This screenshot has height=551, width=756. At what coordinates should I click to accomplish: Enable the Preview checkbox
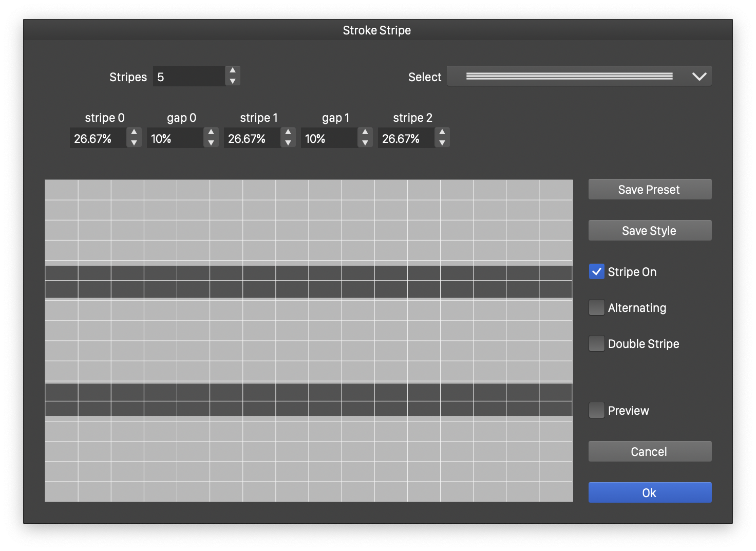[x=597, y=411]
